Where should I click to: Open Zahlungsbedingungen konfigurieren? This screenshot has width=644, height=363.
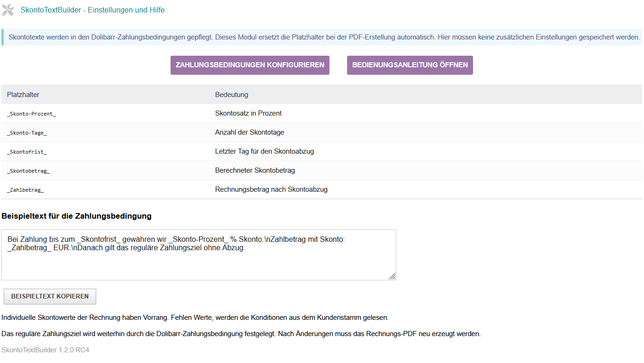pyautogui.click(x=250, y=65)
